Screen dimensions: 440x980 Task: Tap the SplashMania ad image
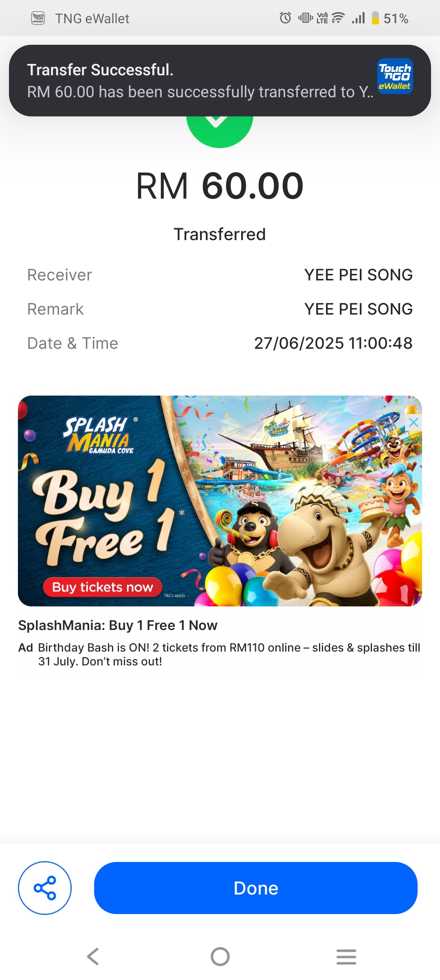(x=220, y=501)
